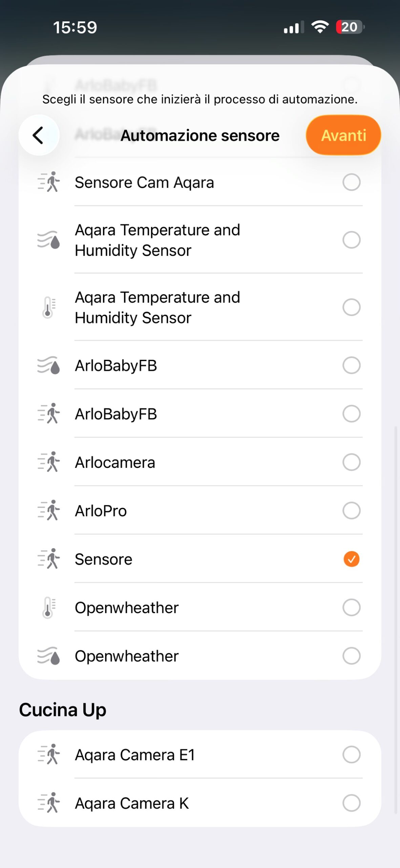Tap the Aqara Camera E1 label

pyautogui.click(x=135, y=755)
